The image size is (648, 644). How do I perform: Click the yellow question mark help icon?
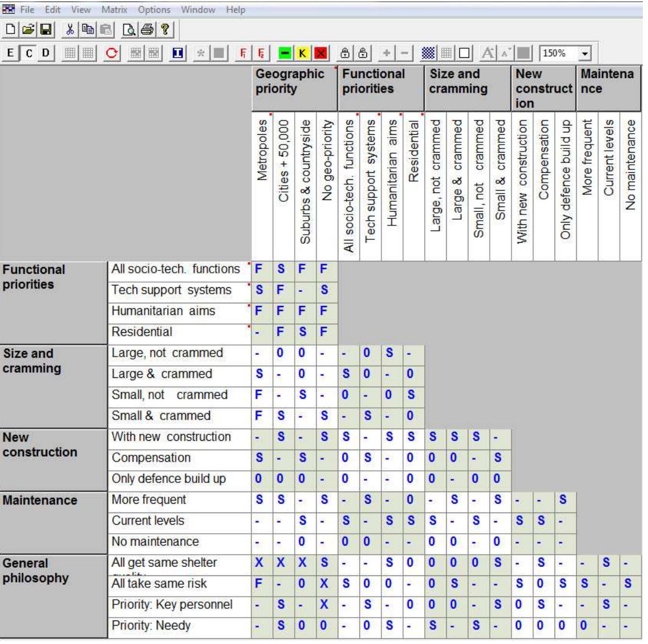click(165, 30)
